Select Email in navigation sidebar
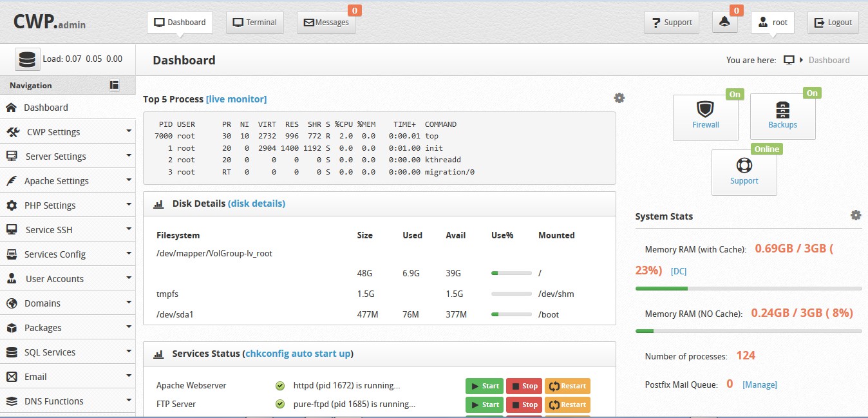This screenshot has width=868, height=418. coord(68,377)
